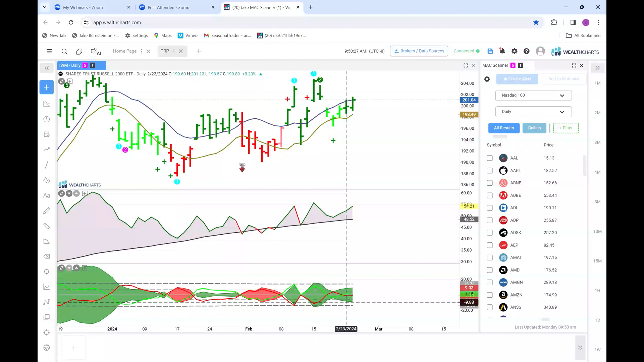The width and height of the screenshot is (644, 362).
Task: Expand the bottom panel double chevron
Action: click(x=580, y=348)
